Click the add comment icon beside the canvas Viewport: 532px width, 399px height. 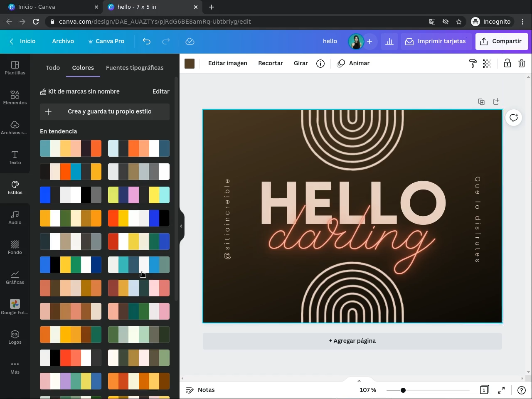click(x=514, y=118)
